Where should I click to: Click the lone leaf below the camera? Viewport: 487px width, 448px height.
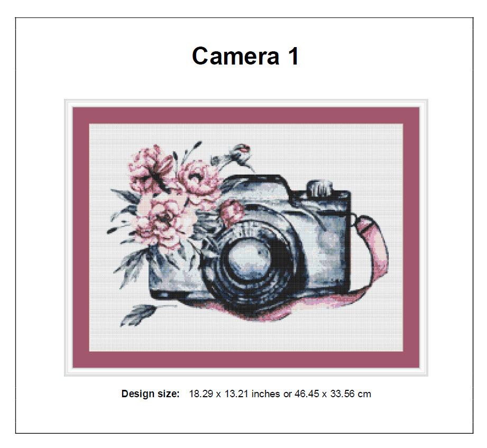pyautogui.click(x=138, y=314)
